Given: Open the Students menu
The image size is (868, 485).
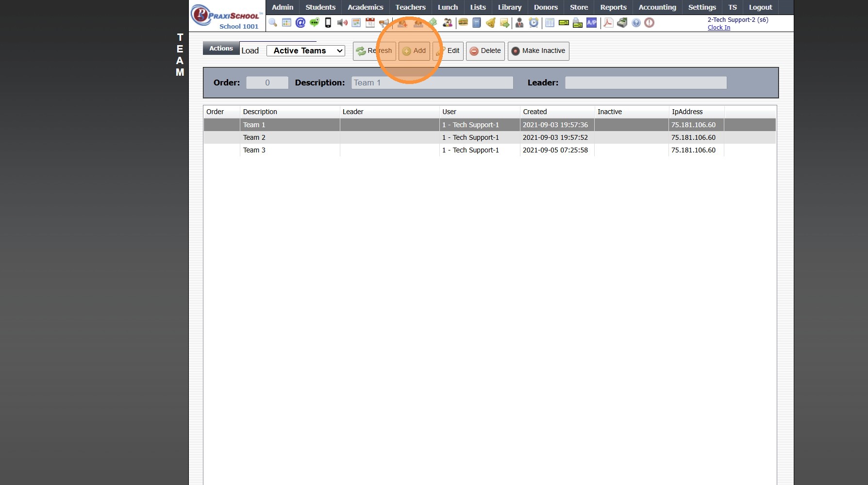Looking at the screenshot, I should click(320, 7).
